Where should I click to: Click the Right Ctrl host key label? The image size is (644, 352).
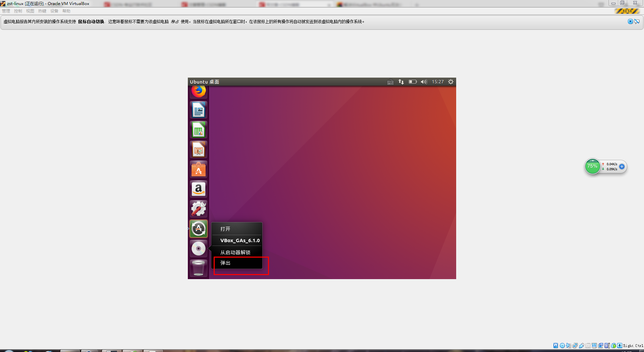coord(633,346)
